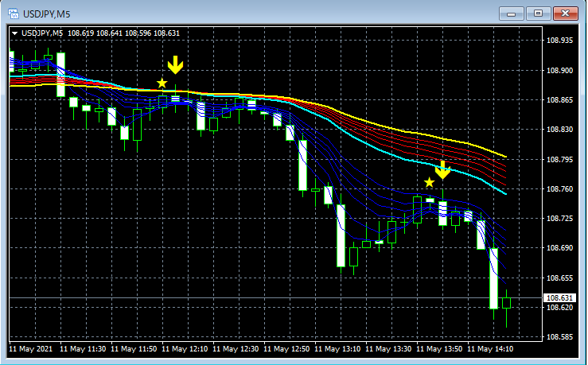The image size is (588, 365).
Task: Click the 108.935 price scale label
Action: (559, 40)
